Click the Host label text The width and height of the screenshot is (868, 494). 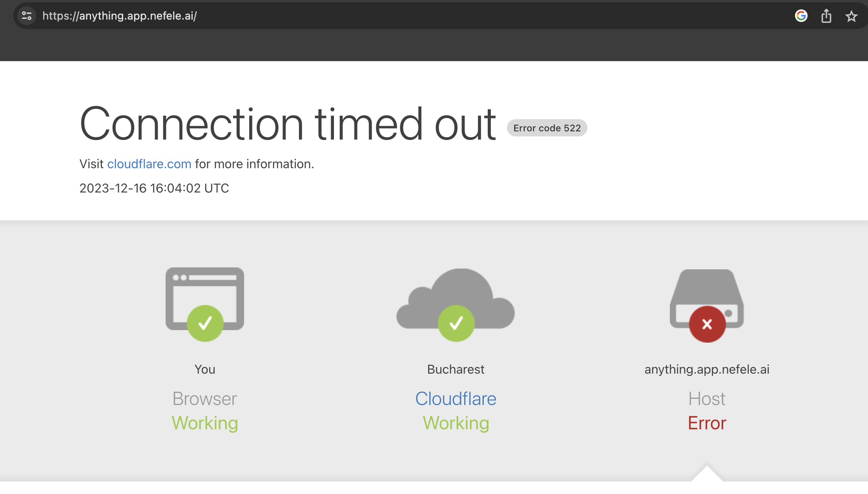click(x=707, y=399)
